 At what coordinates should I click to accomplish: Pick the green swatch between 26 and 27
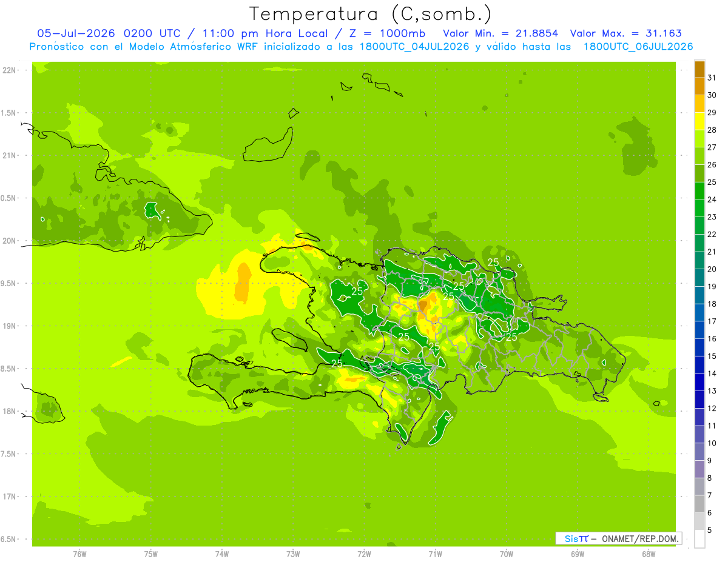pyautogui.click(x=699, y=156)
